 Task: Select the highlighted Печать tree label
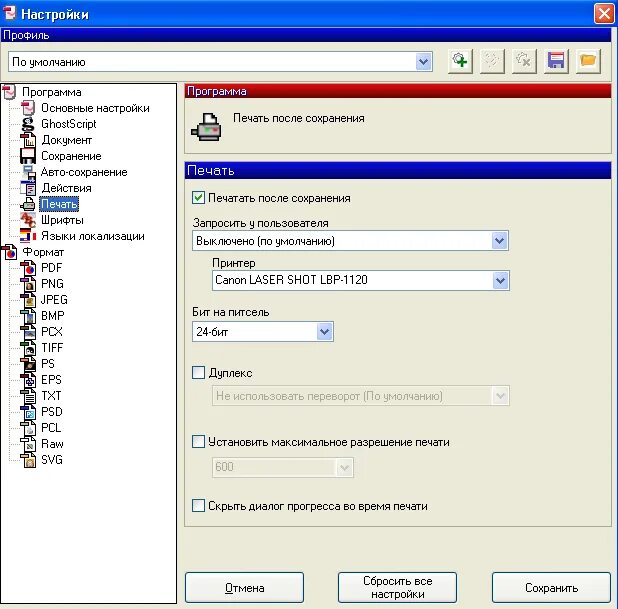coord(59,204)
